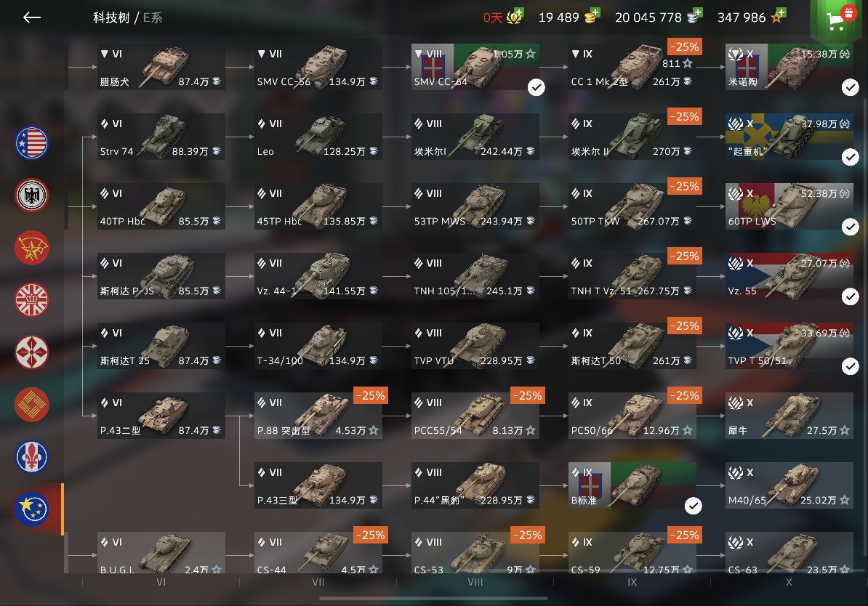
Task: Expand the SMV CC-56 tier VII triangle
Action: 261,54
